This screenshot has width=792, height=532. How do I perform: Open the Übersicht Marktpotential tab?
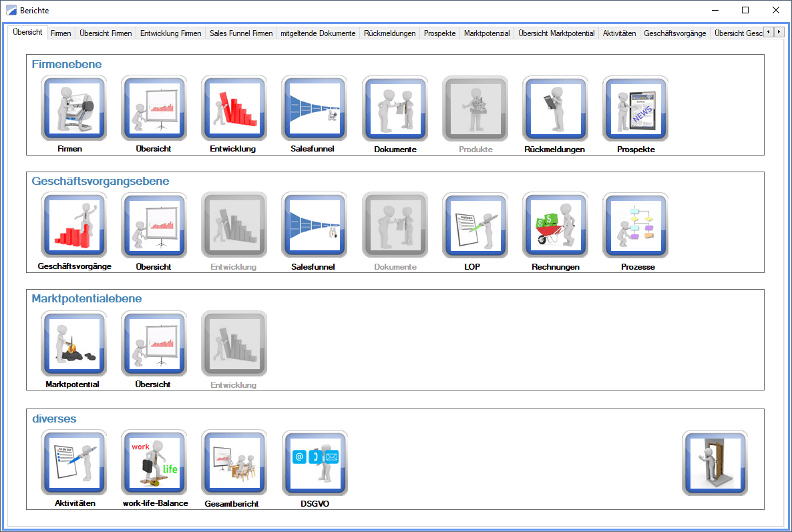(x=556, y=33)
